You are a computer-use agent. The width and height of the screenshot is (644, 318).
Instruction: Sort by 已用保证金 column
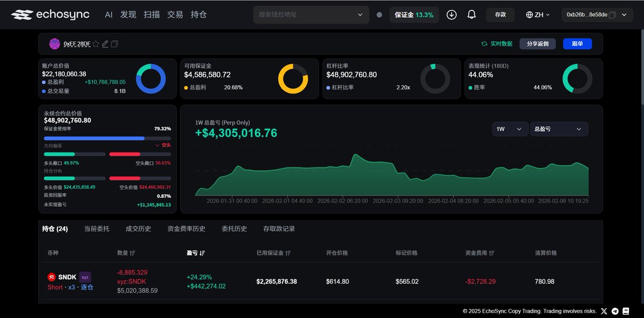288,253
